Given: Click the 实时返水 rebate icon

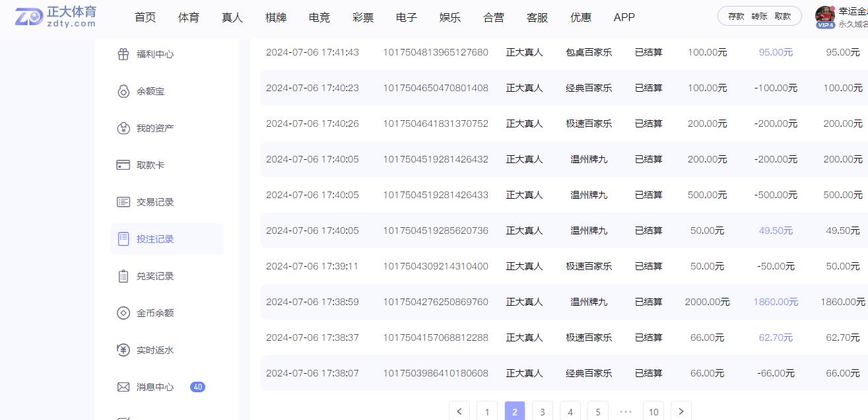Looking at the screenshot, I should [123, 350].
